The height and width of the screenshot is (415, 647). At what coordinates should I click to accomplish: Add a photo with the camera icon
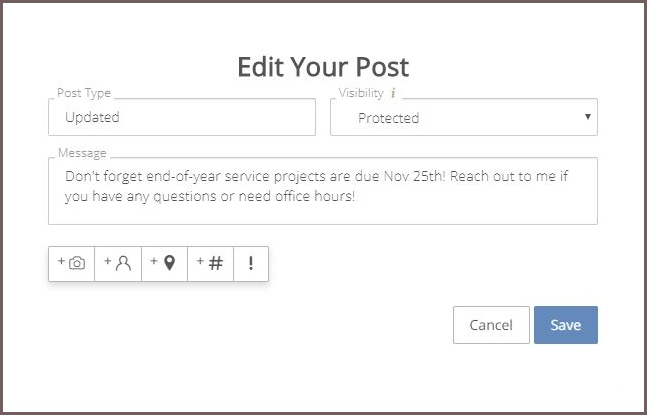click(x=71, y=264)
